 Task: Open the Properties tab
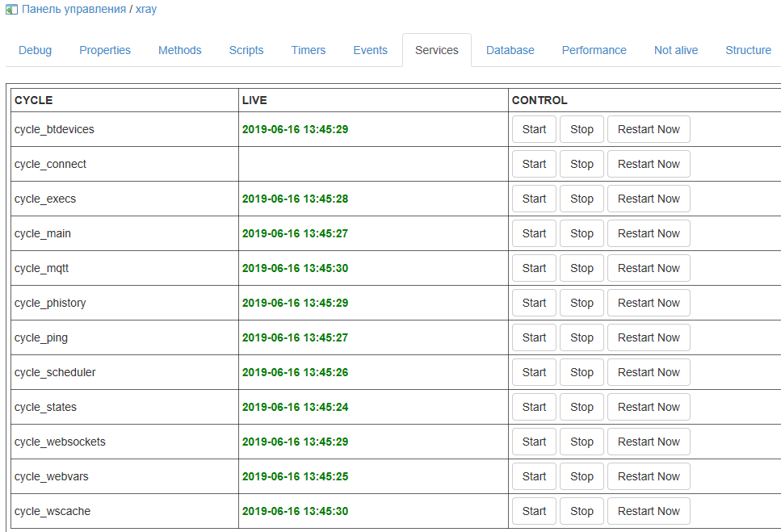click(105, 50)
